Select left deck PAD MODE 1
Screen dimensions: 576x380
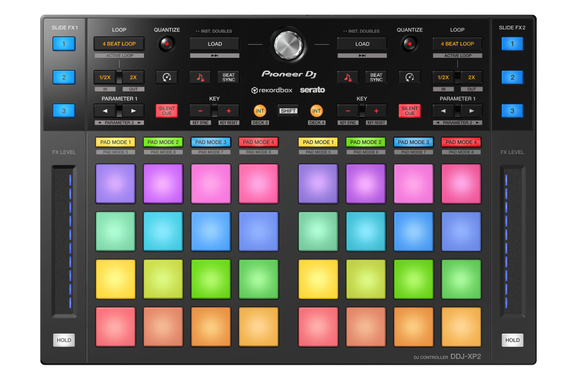click(115, 142)
